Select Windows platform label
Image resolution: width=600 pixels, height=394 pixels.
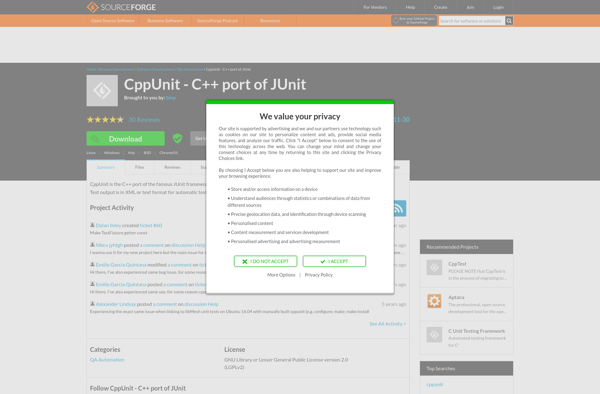pos(112,153)
